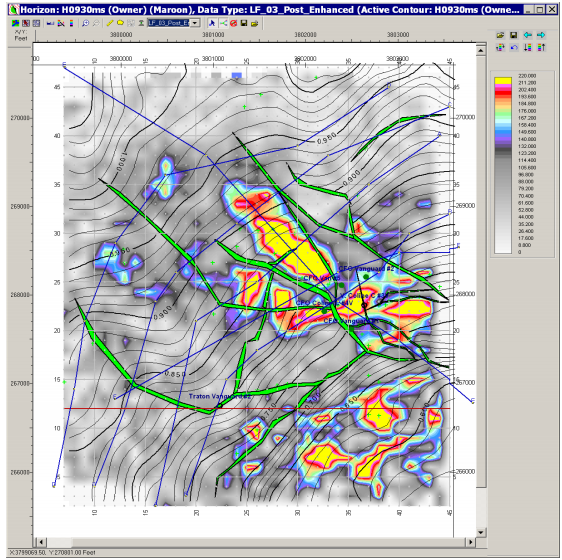Click the X/Y Feet axis label
The image size is (562, 560).
pos(21,35)
